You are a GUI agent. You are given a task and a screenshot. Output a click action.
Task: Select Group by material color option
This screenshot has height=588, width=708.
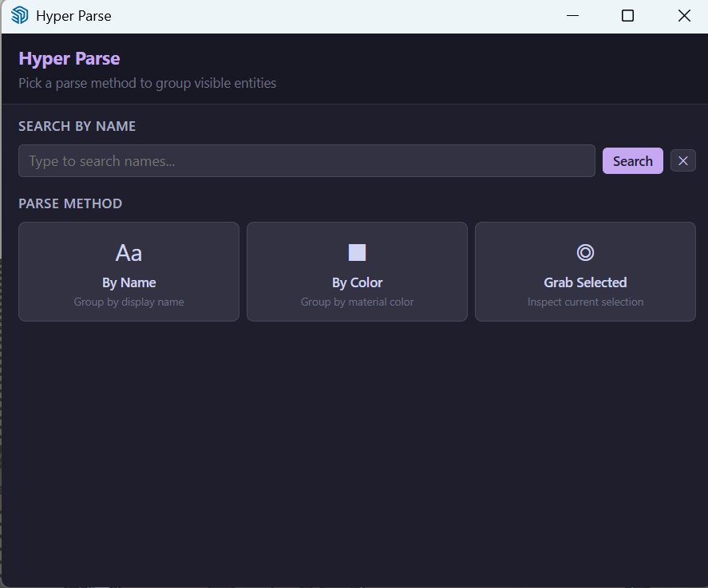point(356,302)
